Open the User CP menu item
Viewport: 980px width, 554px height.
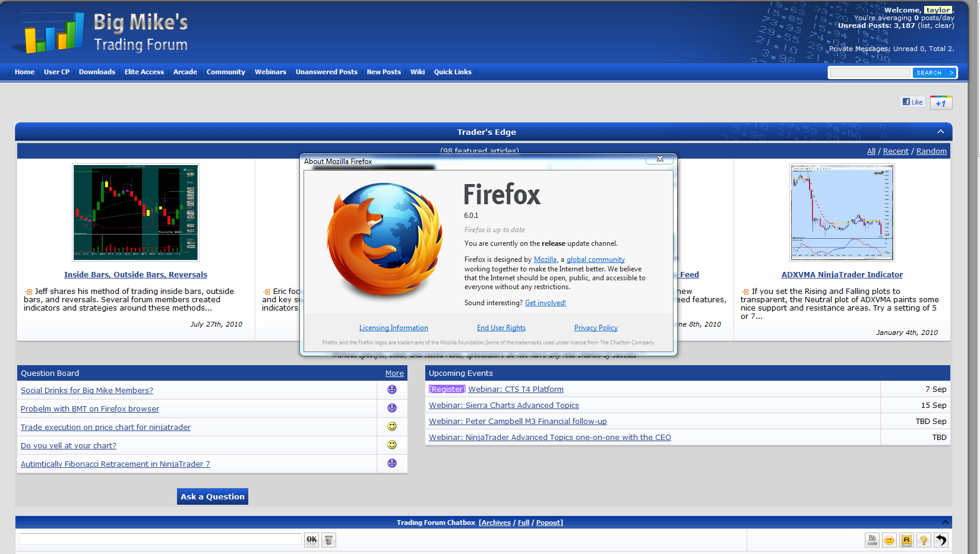pyautogui.click(x=56, y=72)
